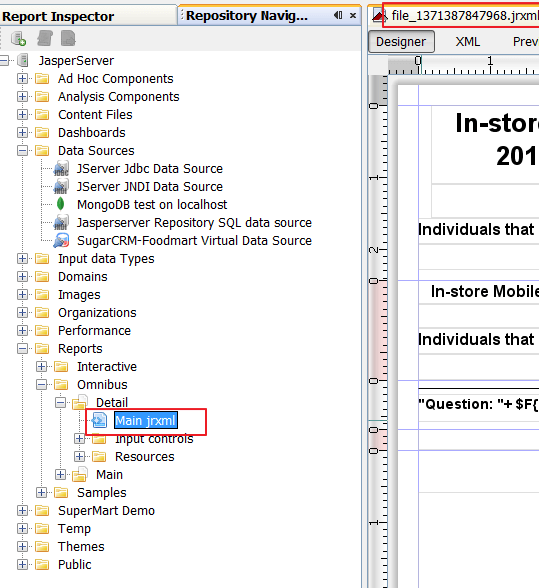The width and height of the screenshot is (539, 588).
Task: Click the Main jrxml file icon
Action: [100, 420]
